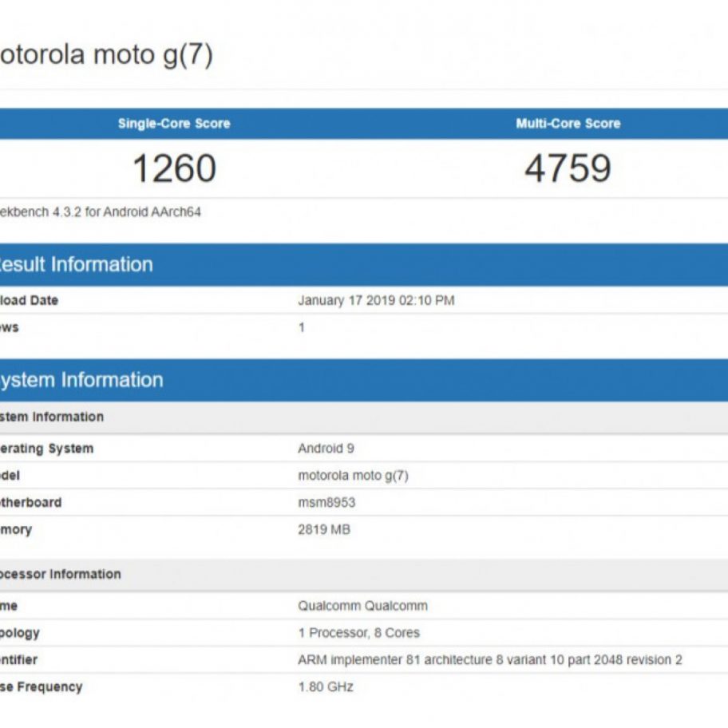728x728 pixels.
Task: Select the 1.80 GHz base frequency value
Action: point(325,686)
